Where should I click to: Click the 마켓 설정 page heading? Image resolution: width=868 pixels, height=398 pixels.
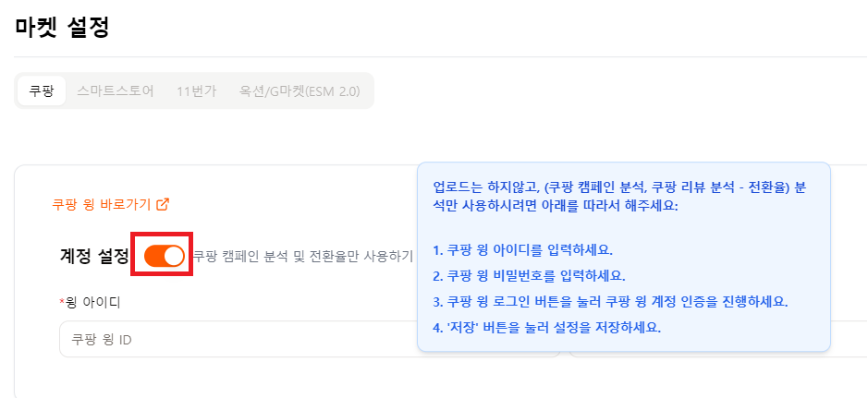click(x=63, y=28)
